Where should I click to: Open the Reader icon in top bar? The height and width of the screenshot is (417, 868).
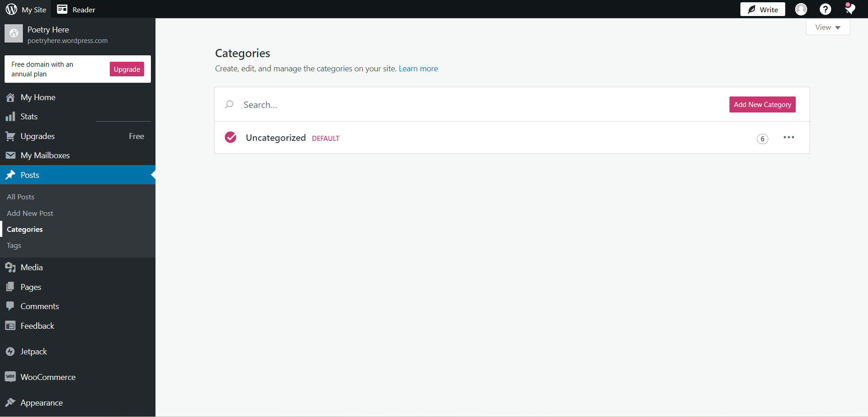click(62, 9)
